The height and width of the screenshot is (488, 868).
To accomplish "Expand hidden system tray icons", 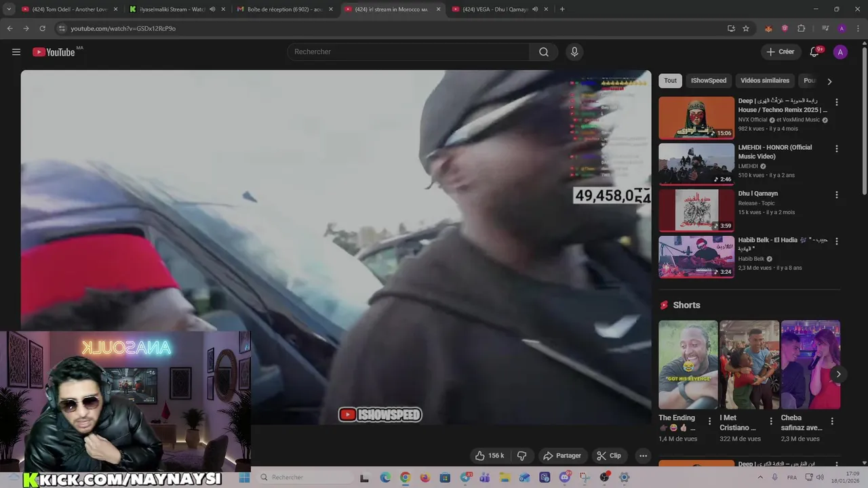I will pyautogui.click(x=762, y=477).
